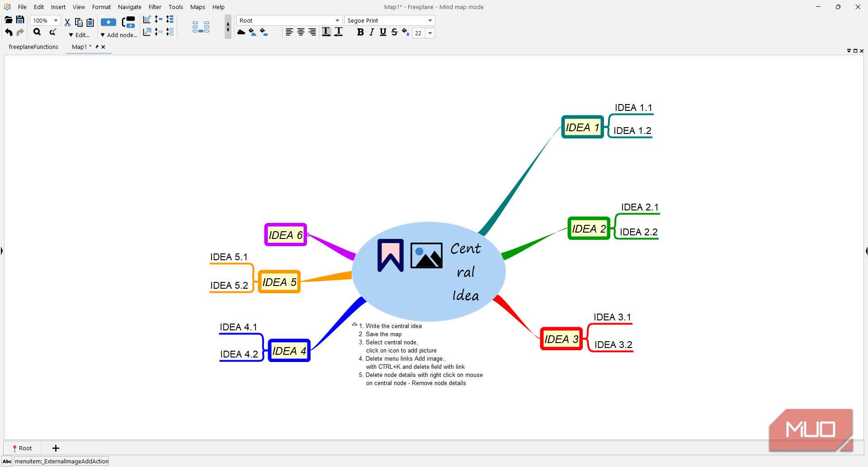The image size is (868, 467).
Task: Cut selected node with scissors icon
Action: [x=67, y=22]
